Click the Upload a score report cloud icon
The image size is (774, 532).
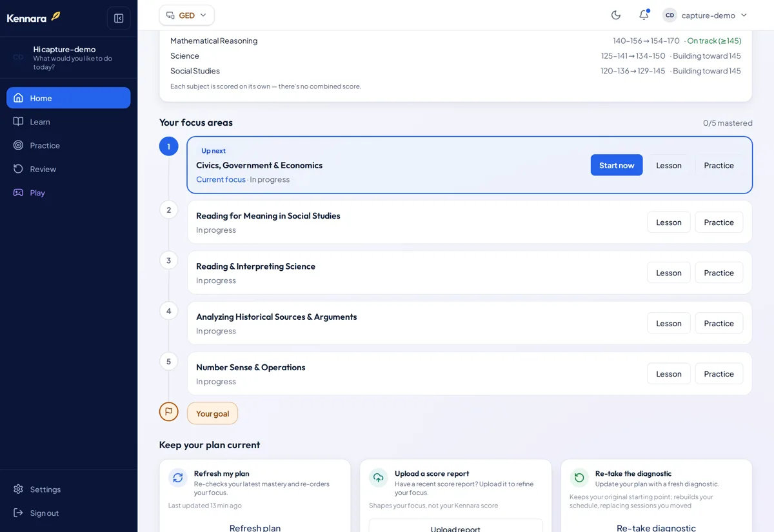[x=379, y=478]
